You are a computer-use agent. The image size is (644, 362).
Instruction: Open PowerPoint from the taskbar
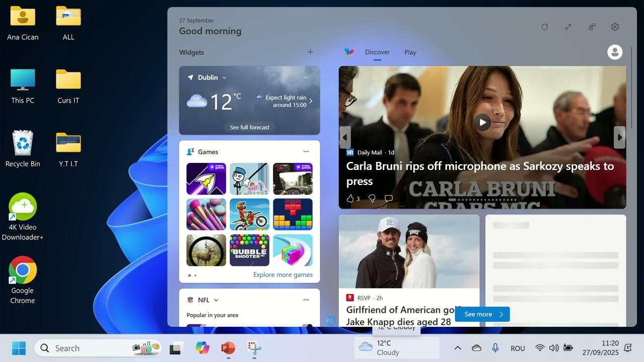pyautogui.click(x=228, y=348)
